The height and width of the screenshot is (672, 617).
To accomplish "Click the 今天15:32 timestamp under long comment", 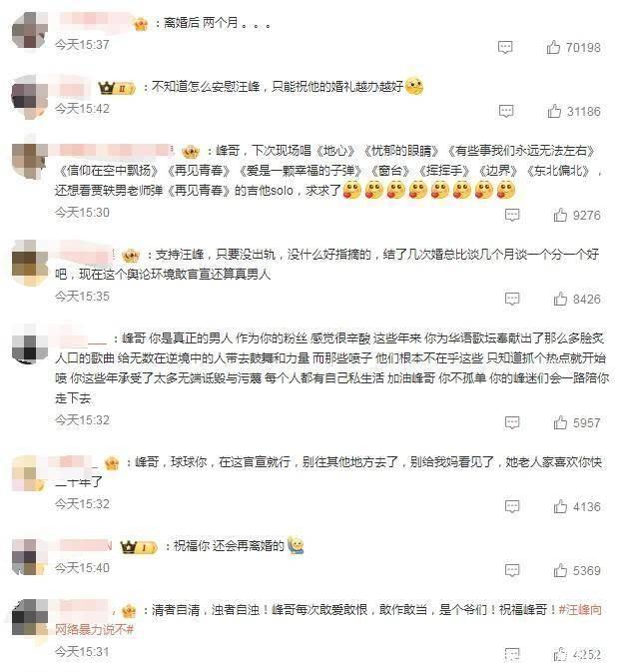I will point(82,420).
